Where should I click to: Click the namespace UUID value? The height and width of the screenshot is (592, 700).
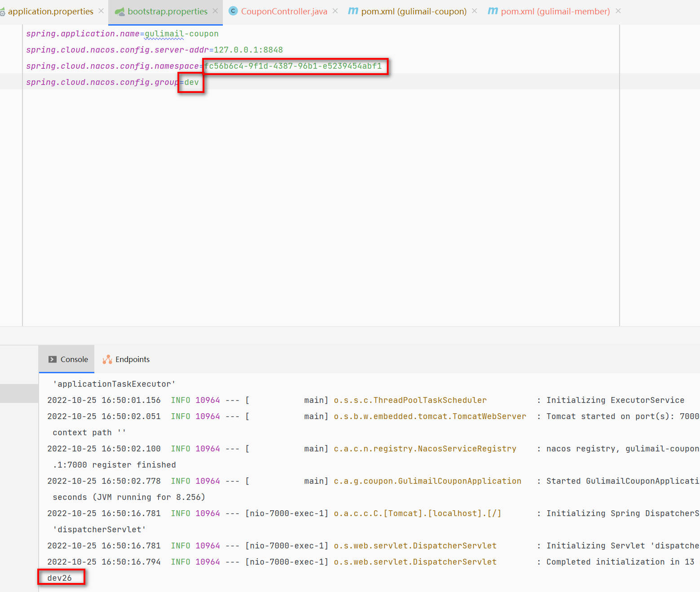click(293, 66)
